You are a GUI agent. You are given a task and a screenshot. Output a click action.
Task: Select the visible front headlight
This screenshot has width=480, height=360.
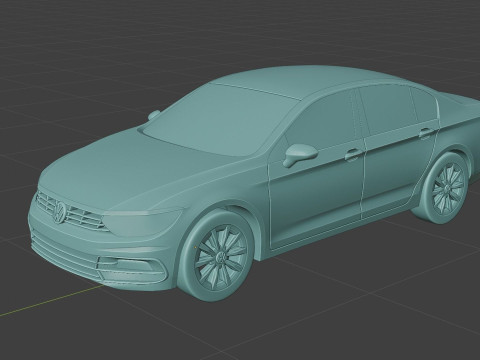coord(143,221)
